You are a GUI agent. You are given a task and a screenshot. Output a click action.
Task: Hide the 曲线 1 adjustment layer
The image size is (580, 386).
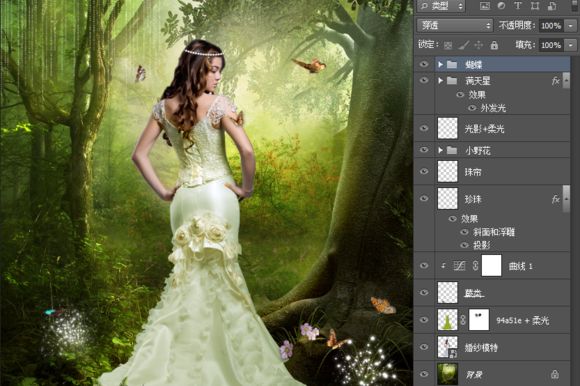(x=424, y=265)
